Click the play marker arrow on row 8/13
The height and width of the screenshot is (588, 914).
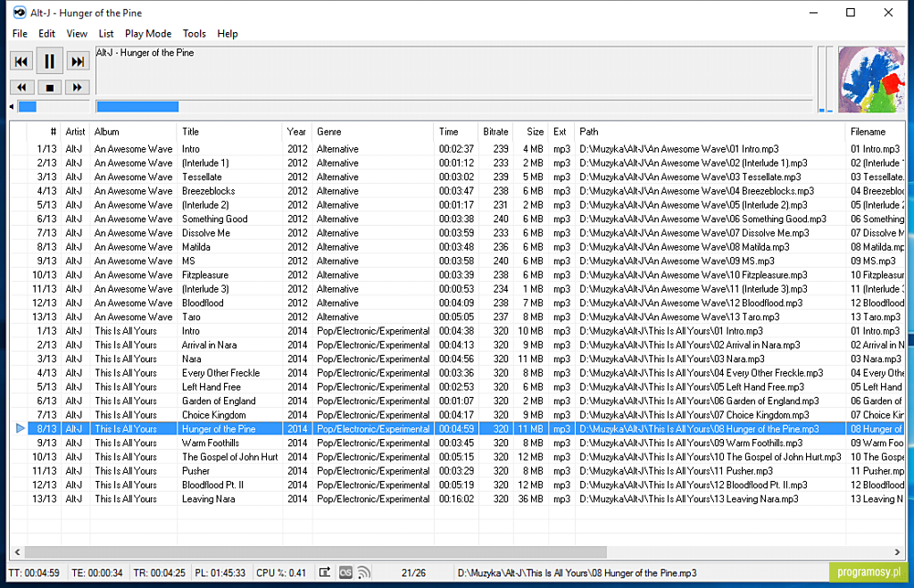click(21, 429)
